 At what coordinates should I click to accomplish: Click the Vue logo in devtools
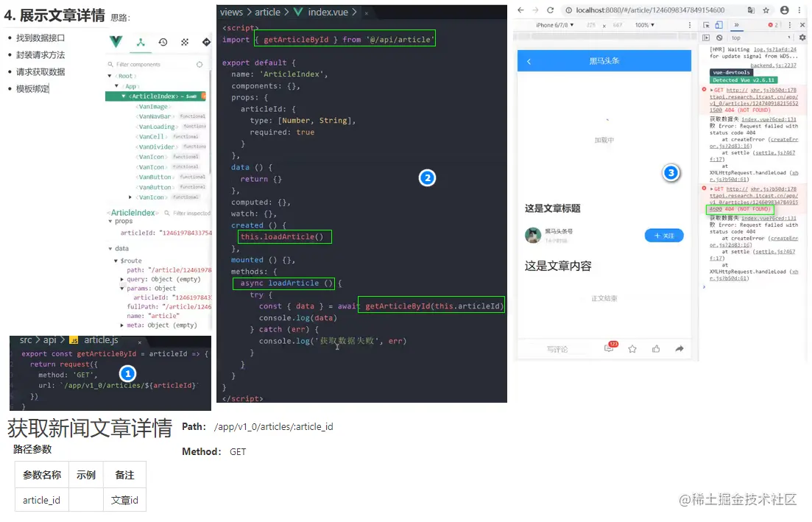116,42
